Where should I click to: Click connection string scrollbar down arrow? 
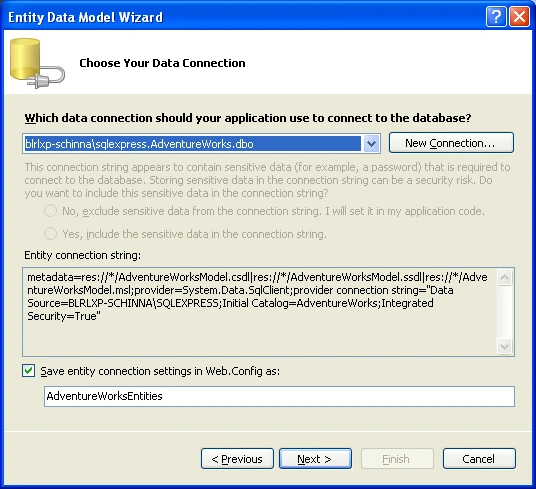(505, 347)
